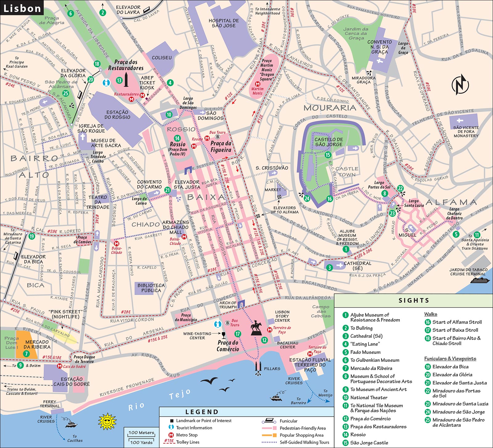This screenshot has height=448, width=493.
Task: Click 'National Theater' in the Sights list
Action: (x=369, y=398)
